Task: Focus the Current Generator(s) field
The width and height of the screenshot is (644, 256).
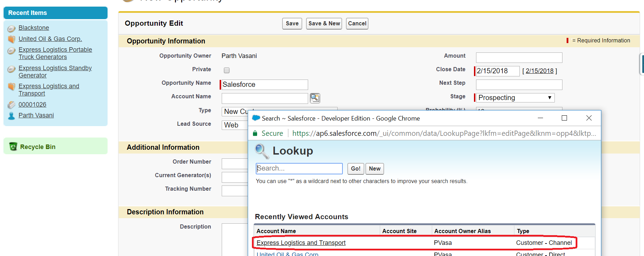Action: point(235,177)
